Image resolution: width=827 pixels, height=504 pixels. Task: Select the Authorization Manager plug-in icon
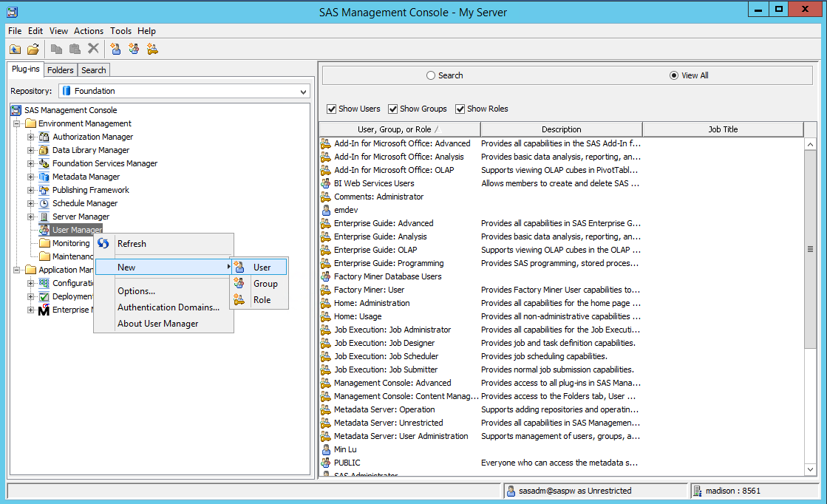44,137
